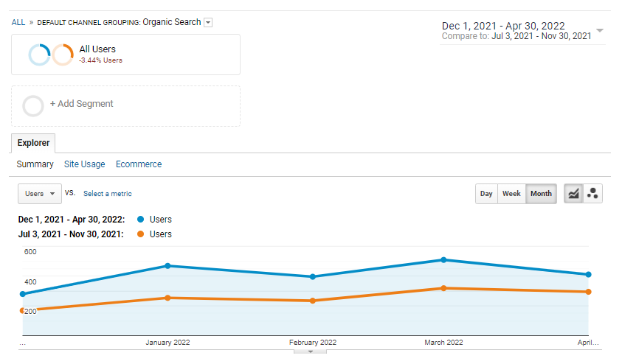Open the Organic Search channel dropdown arrow
Viewport: 622px width, 364px height.
pyautogui.click(x=208, y=23)
